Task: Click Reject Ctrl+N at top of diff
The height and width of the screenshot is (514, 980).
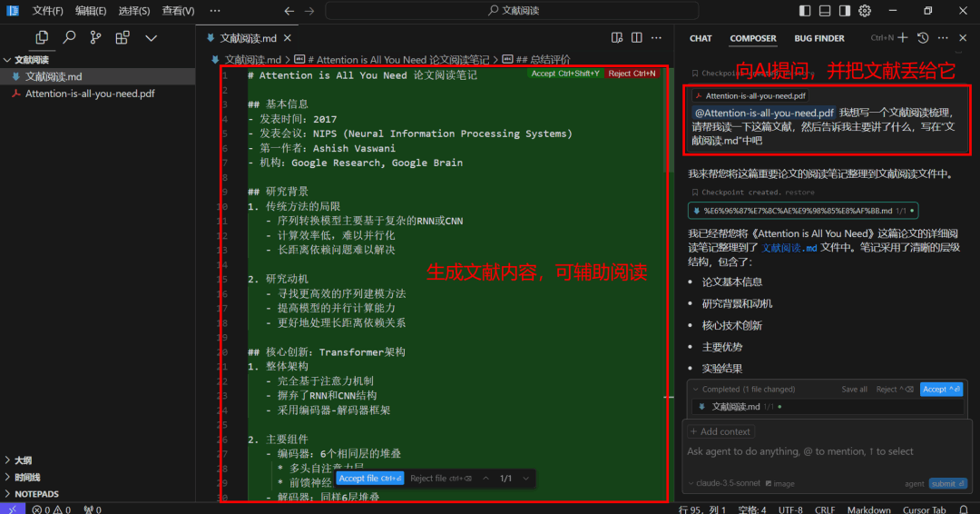Action: pyautogui.click(x=632, y=74)
